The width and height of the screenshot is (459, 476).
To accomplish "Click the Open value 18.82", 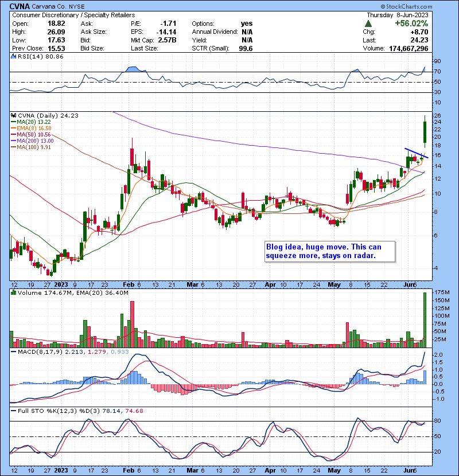I will [56, 24].
